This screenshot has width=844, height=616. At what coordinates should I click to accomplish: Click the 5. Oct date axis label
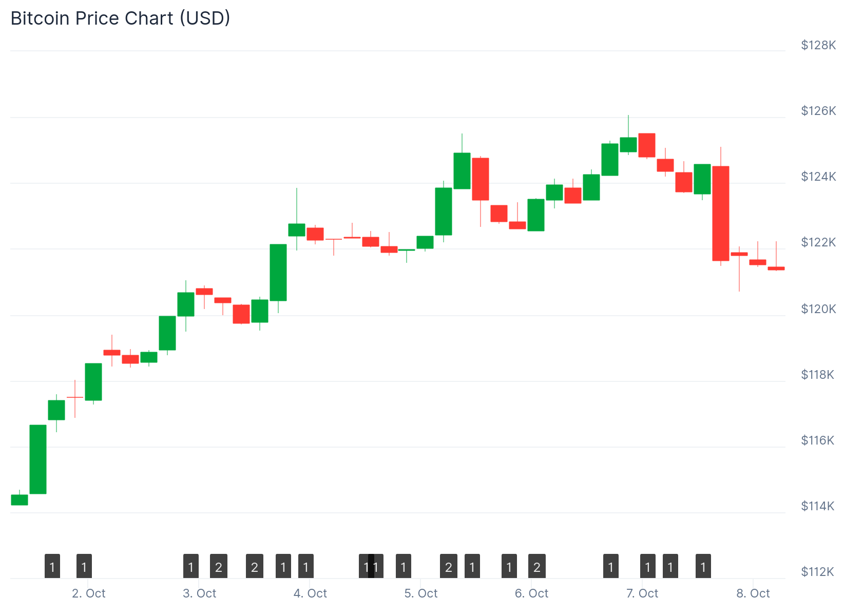point(421,593)
